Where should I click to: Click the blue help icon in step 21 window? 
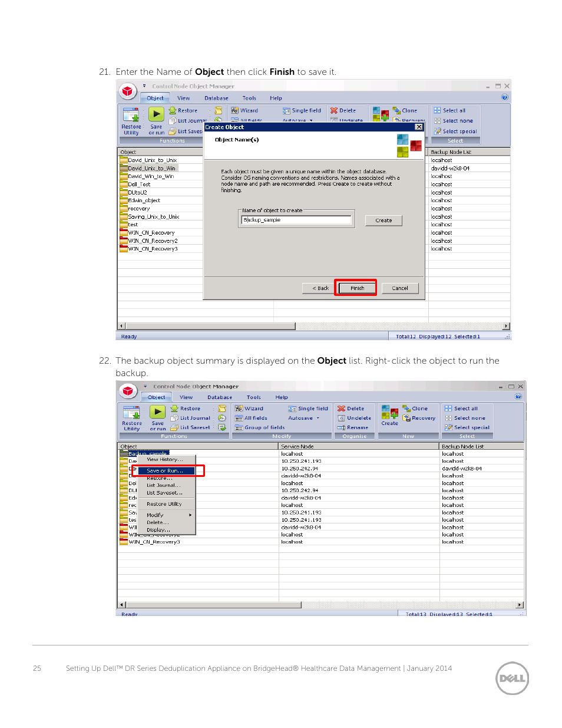(505, 97)
